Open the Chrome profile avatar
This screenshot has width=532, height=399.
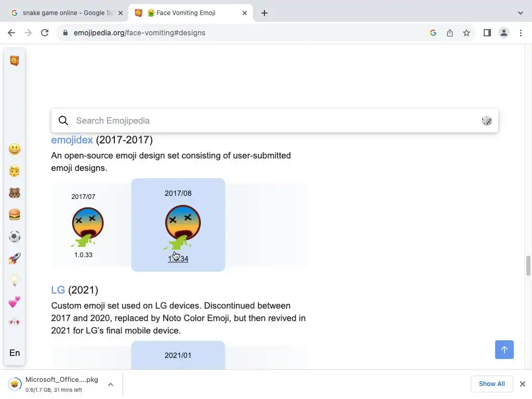point(504,33)
